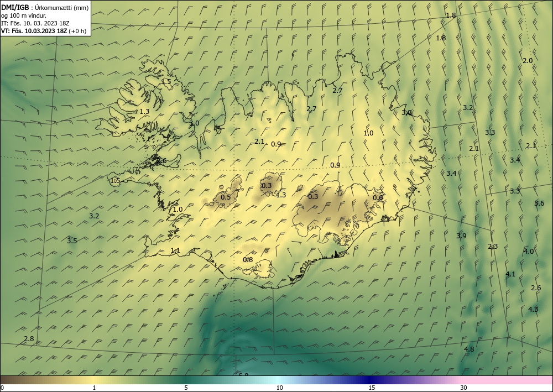This screenshot has height=392, width=553.
Task: Click the 1.5 value in the northern Westfjords
Action: (x=166, y=81)
